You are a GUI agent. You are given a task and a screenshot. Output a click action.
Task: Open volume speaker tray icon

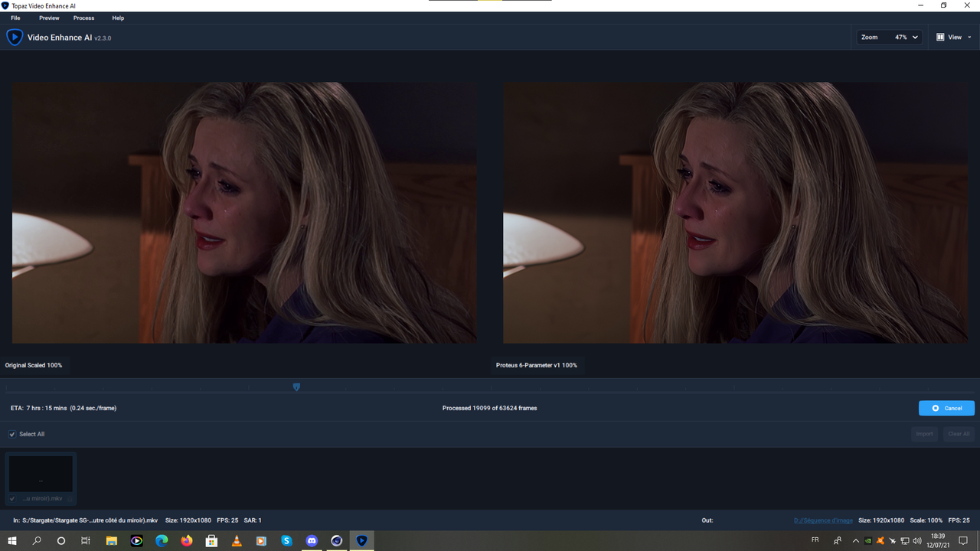[x=917, y=541]
